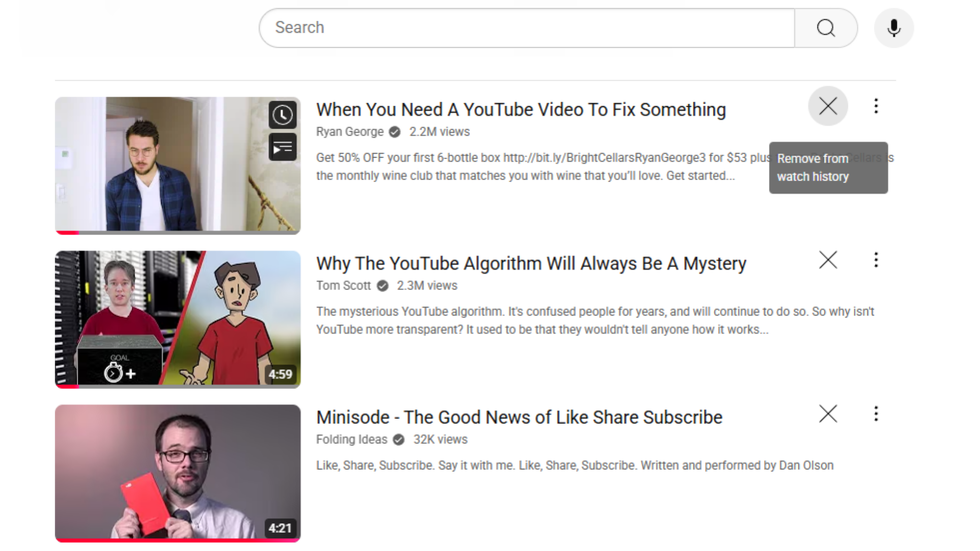
Task: Click the verified badge next to Folding Ideas
Action: [398, 439]
